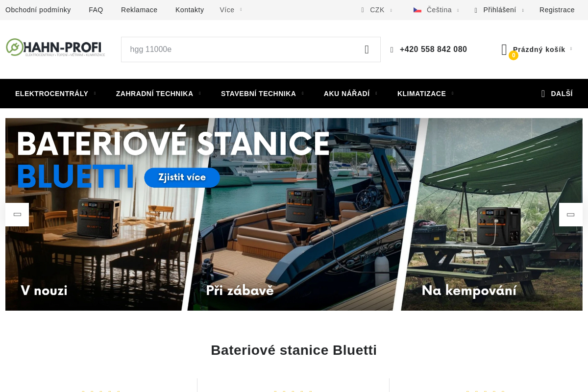Click the search magnifier icon
This screenshot has width=588, height=392.
[367, 49]
